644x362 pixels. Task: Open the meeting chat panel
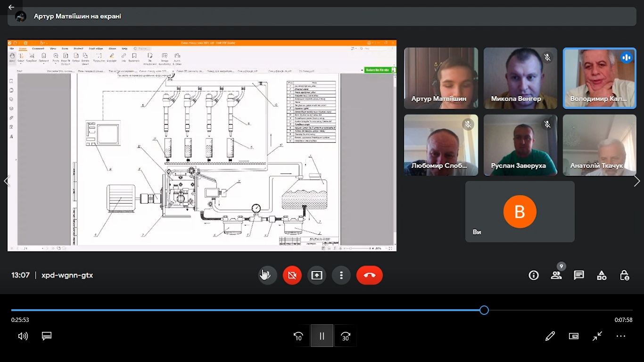[579, 275]
